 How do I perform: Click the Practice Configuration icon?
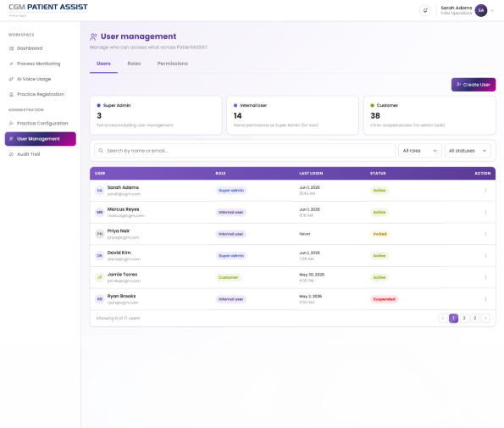point(11,123)
